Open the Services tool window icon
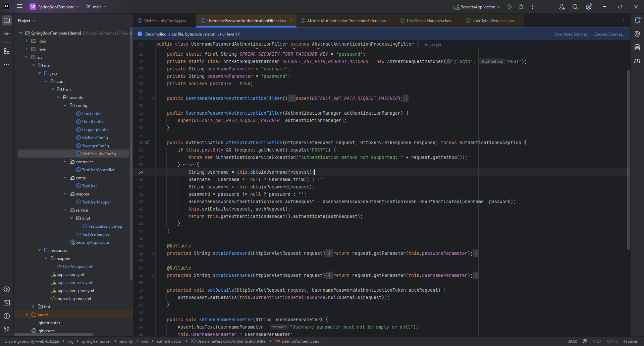The height and width of the screenshot is (346, 644). (7, 289)
